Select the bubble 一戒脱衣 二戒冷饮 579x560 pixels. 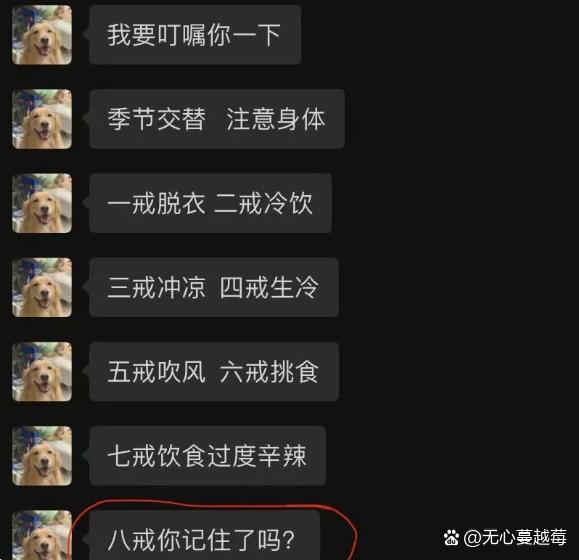pos(210,203)
